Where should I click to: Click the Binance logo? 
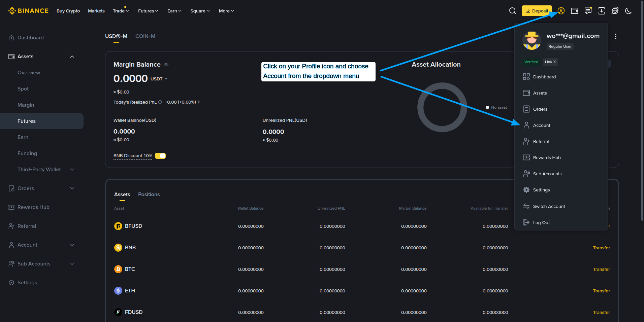click(28, 11)
